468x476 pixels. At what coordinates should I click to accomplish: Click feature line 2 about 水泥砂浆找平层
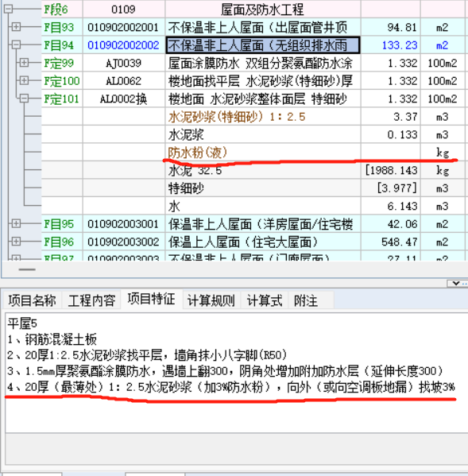tap(147, 355)
